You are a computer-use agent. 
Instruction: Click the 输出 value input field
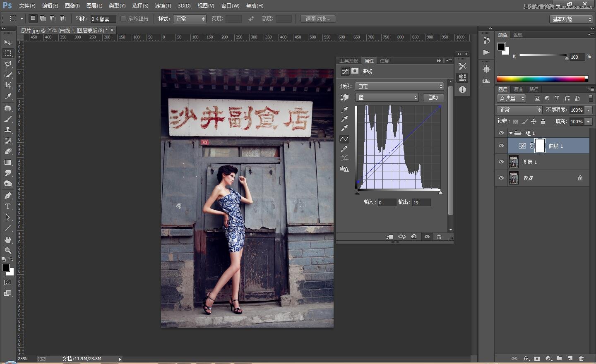421,203
